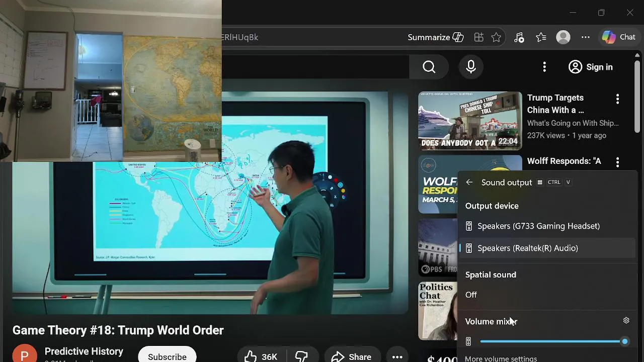This screenshot has width=644, height=362.
Task: Open options for Wolff Responds video
Action: [617, 162]
